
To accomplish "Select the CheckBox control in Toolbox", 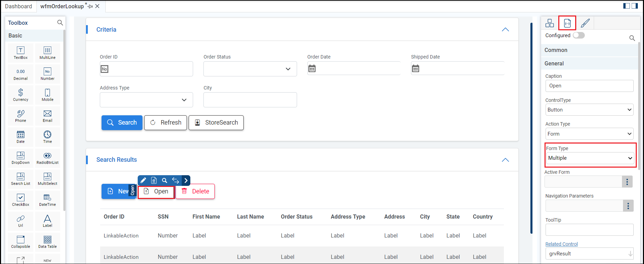I will 21,200.
